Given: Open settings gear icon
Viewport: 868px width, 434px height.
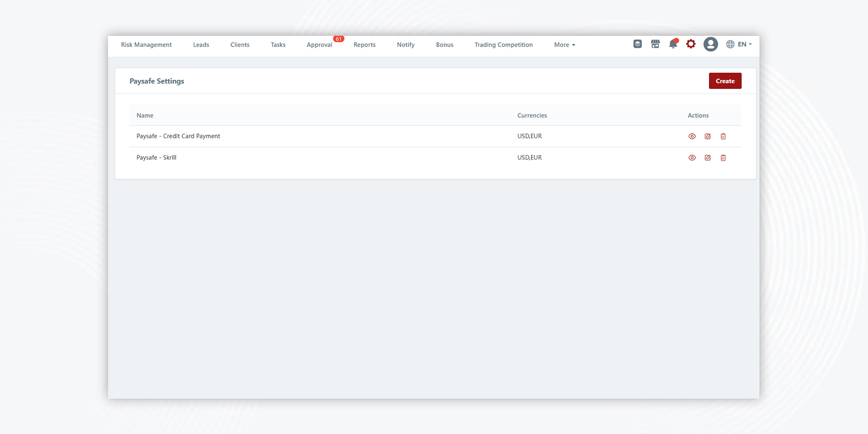Looking at the screenshot, I should click(x=691, y=44).
